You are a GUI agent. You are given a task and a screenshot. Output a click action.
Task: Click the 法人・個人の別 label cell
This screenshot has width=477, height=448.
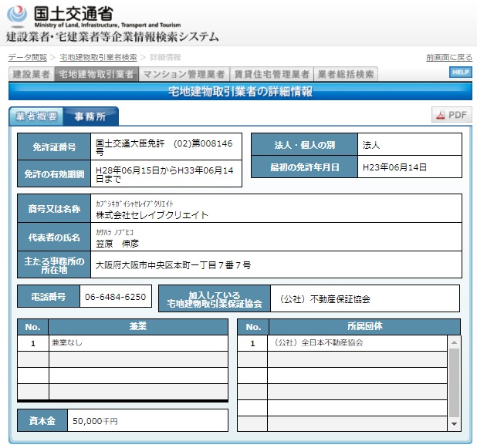(305, 145)
